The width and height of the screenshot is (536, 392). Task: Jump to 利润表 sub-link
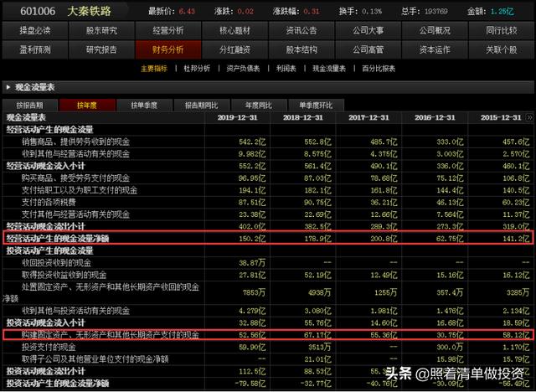click(x=286, y=69)
